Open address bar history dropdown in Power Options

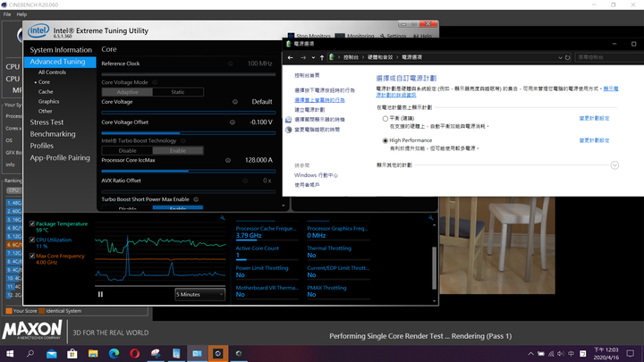pyautogui.click(x=560, y=57)
